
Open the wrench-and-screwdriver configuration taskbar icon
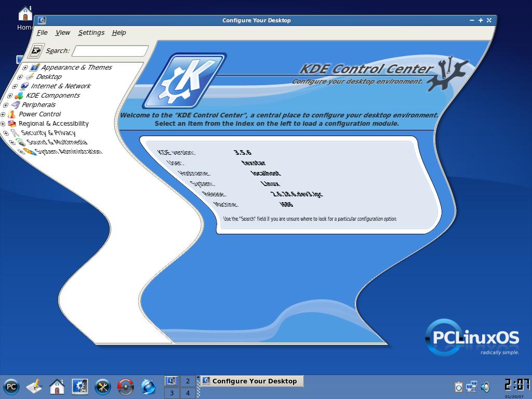[x=102, y=387]
